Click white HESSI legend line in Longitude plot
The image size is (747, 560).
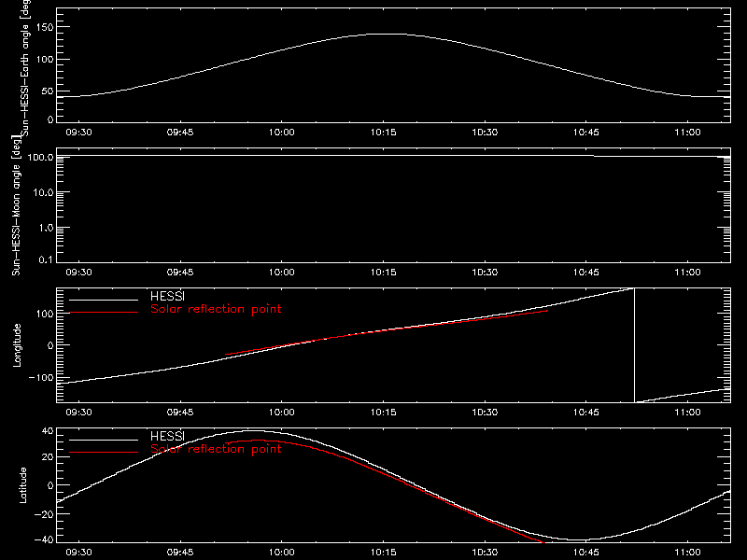coord(104,300)
